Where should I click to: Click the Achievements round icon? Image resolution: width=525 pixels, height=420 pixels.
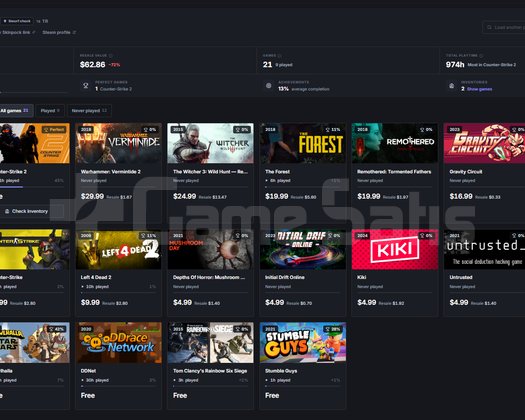[x=269, y=86]
